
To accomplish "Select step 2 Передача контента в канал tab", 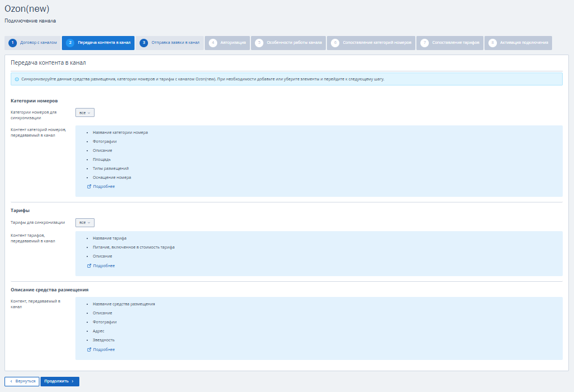I will click(x=98, y=43).
